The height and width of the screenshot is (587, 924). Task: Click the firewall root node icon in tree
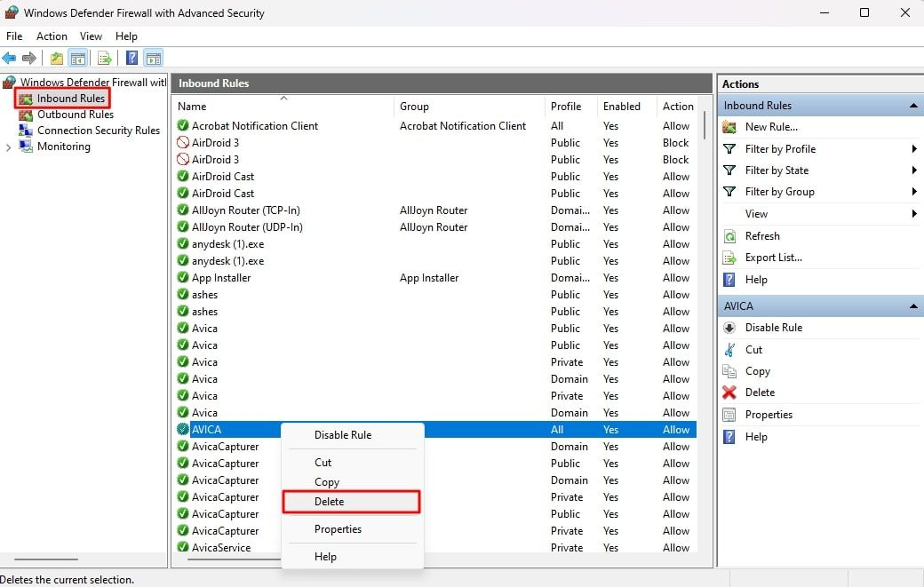point(9,82)
